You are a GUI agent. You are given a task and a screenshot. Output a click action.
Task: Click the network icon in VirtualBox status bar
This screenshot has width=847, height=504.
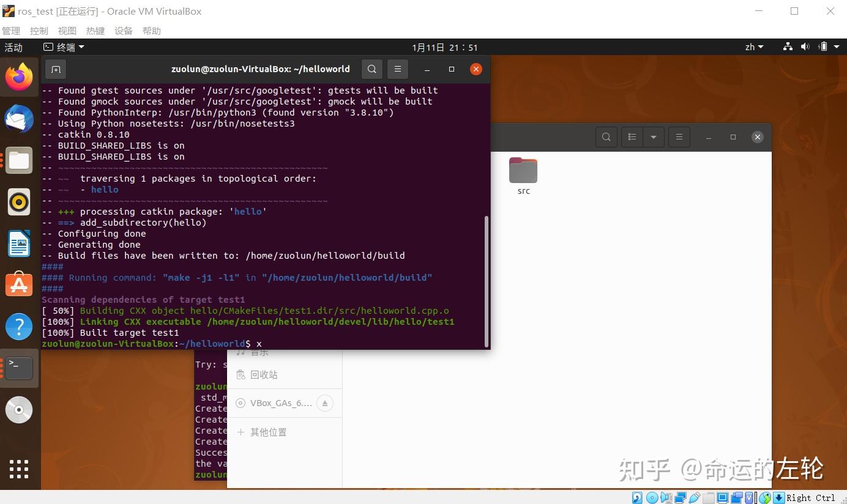click(681, 497)
